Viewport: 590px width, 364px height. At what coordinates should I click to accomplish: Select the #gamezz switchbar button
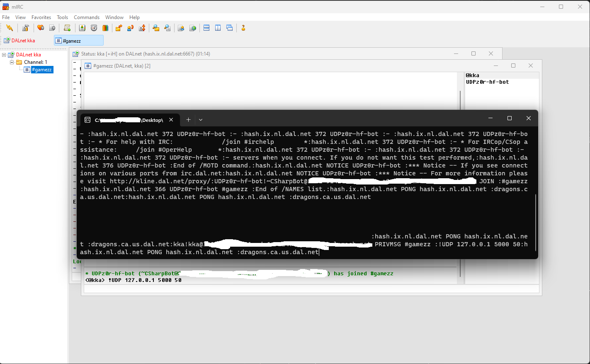tap(78, 41)
